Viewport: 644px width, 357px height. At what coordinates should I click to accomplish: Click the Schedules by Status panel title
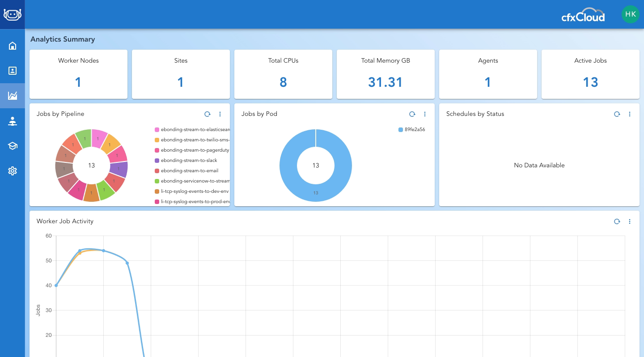(475, 114)
